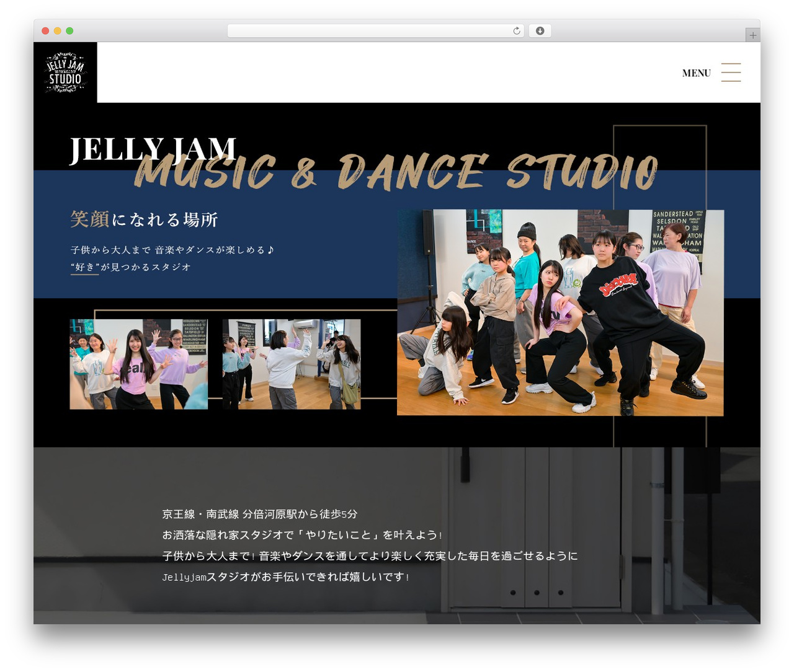This screenshot has height=672, width=794.
Task: Click the Jelly Jam Studio logo
Action: pos(65,73)
